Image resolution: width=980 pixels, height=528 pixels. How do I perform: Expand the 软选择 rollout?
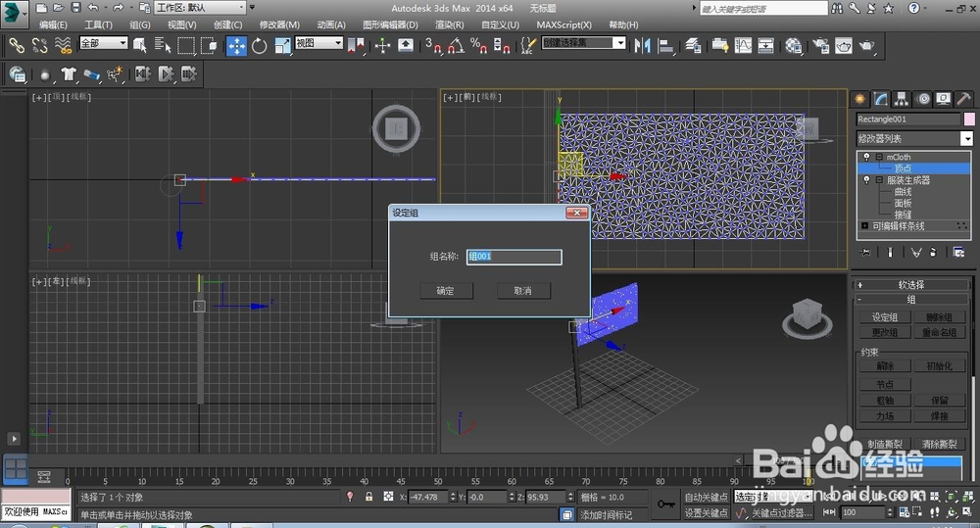click(911, 284)
